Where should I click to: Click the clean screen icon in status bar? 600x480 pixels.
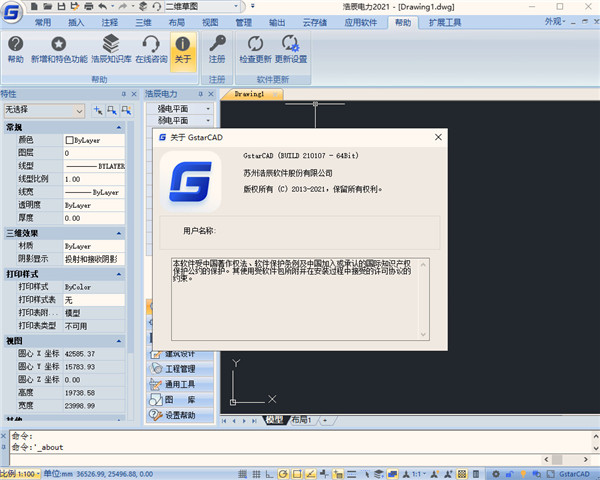point(550,474)
